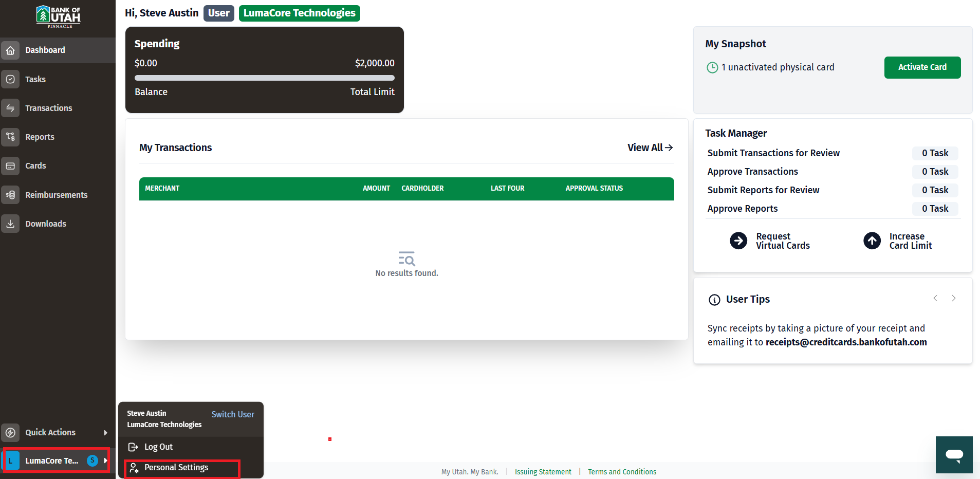Screen dimensions: 980x479
Task: Sort by the AMOUNT column header
Action: pyautogui.click(x=376, y=189)
